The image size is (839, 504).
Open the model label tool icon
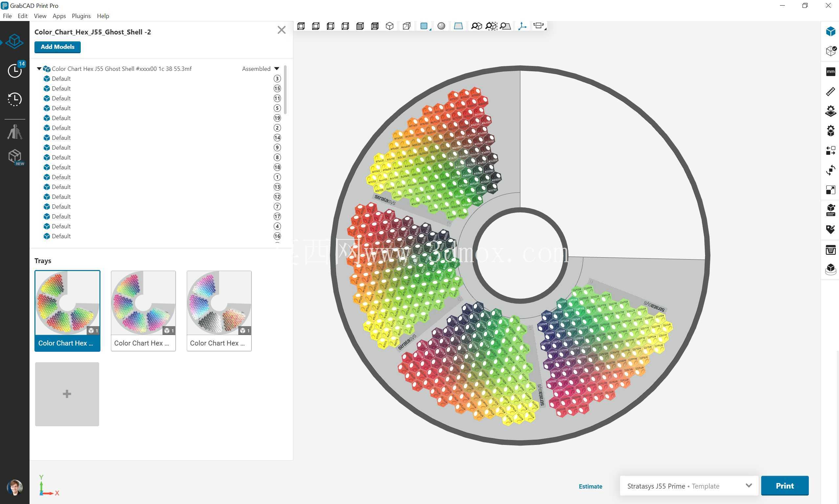(830, 210)
